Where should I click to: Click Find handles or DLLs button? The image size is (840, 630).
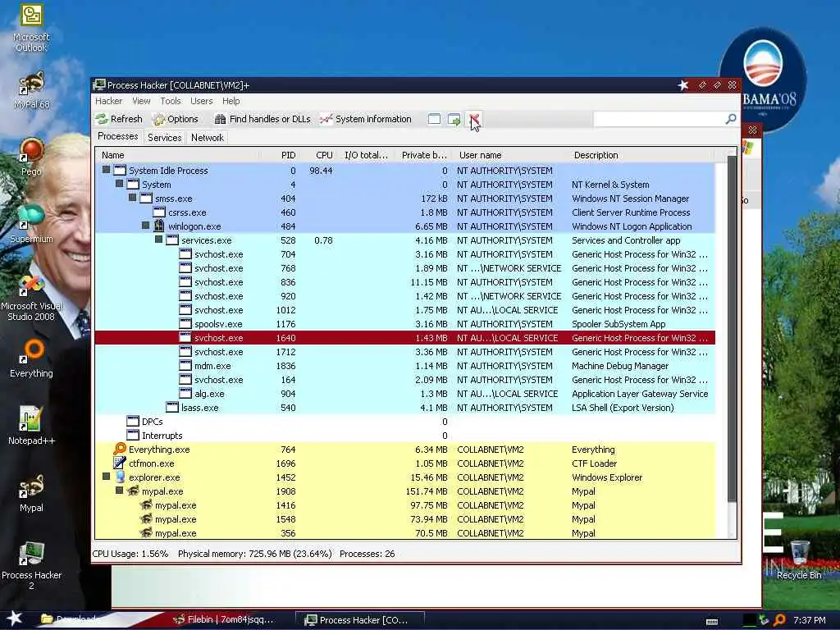(262, 119)
